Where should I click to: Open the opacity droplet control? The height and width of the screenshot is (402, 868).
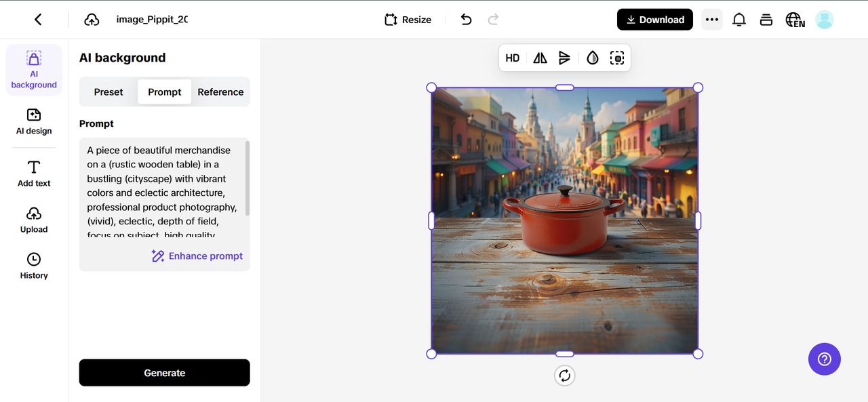pos(593,58)
